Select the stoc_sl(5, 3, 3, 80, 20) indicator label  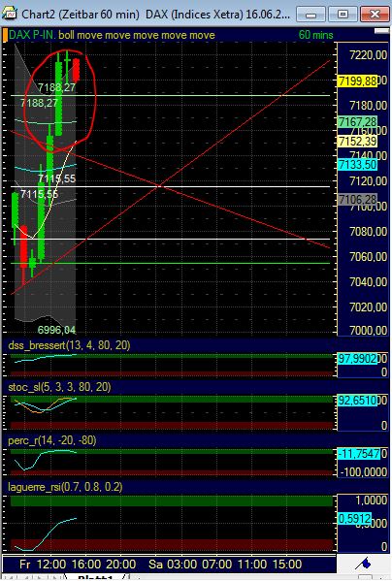click(x=59, y=387)
